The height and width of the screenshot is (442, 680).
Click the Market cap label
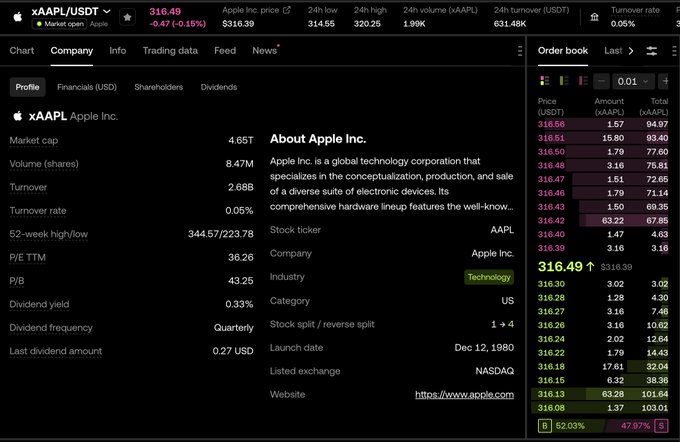tap(34, 141)
